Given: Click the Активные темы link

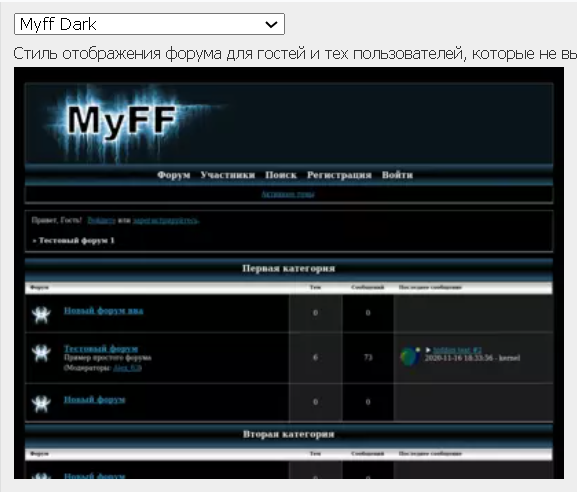Looking at the screenshot, I should point(288,194).
